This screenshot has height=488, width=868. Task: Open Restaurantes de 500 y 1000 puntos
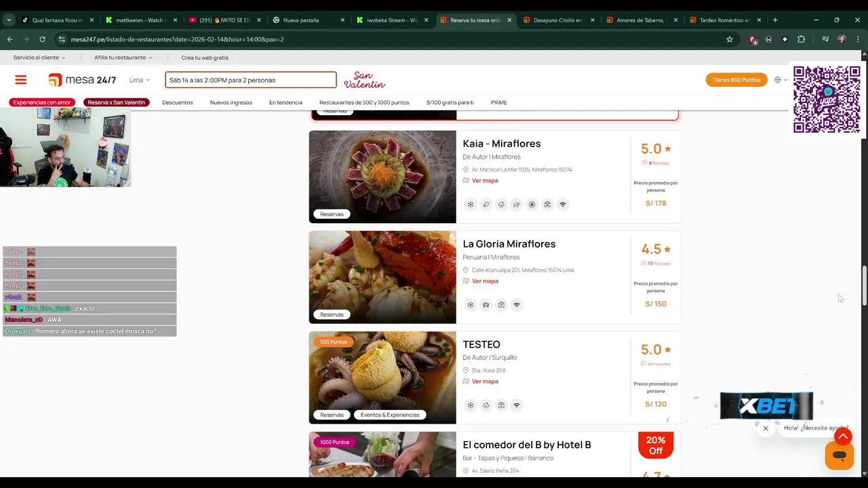point(364,102)
